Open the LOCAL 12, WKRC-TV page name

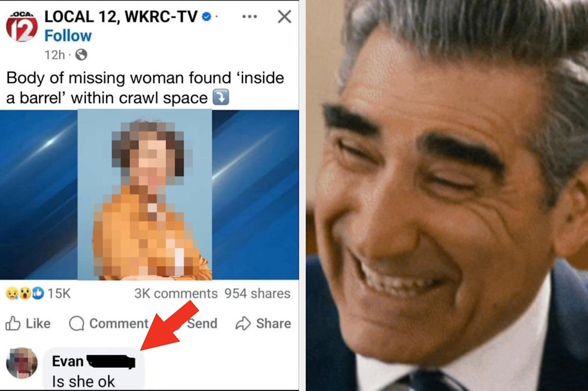[x=121, y=16]
